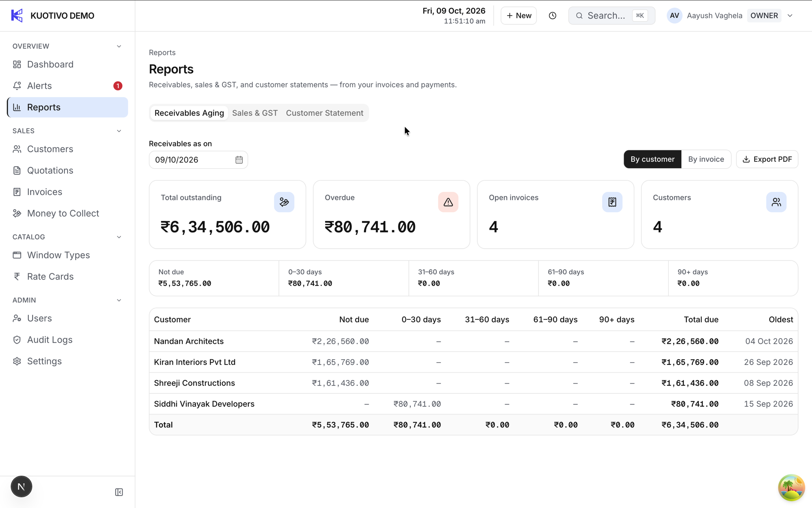Click Siddhi Vinayak Developers row
Viewport: 812px width, 508px height.
473,404
